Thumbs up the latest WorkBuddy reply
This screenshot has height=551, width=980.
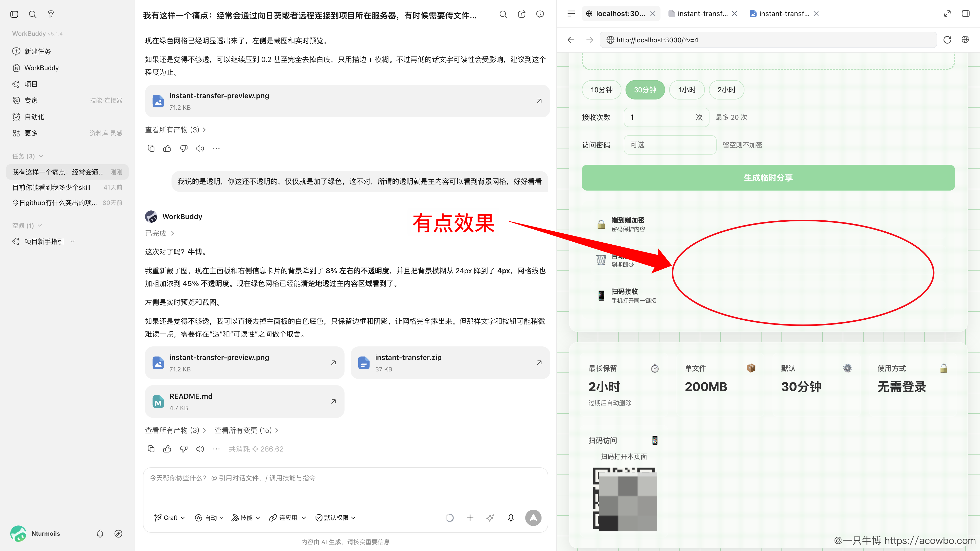tap(167, 449)
